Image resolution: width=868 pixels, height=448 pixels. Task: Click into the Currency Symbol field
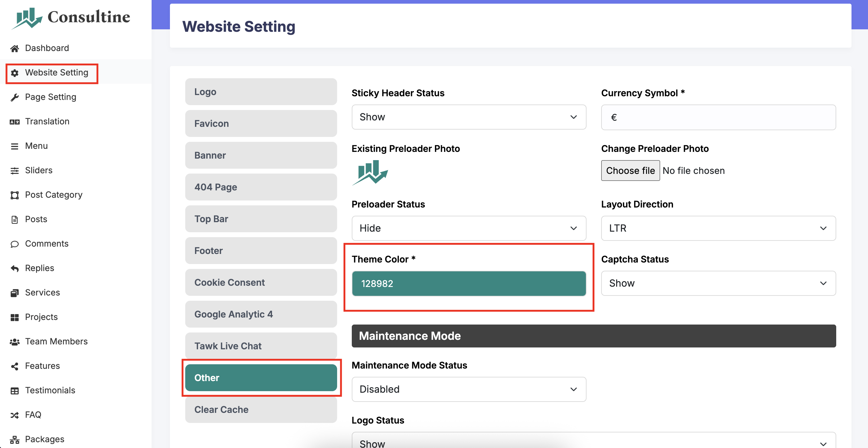[x=718, y=117]
